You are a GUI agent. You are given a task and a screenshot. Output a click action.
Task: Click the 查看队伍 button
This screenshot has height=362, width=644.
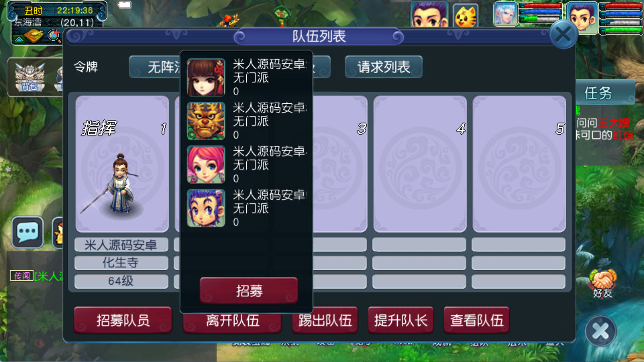(x=477, y=320)
